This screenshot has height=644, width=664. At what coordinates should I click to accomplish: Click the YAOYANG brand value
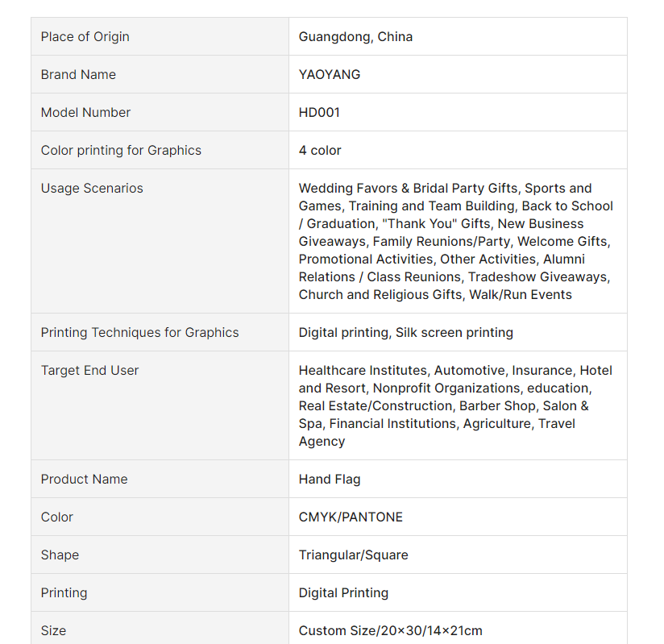pos(330,75)
